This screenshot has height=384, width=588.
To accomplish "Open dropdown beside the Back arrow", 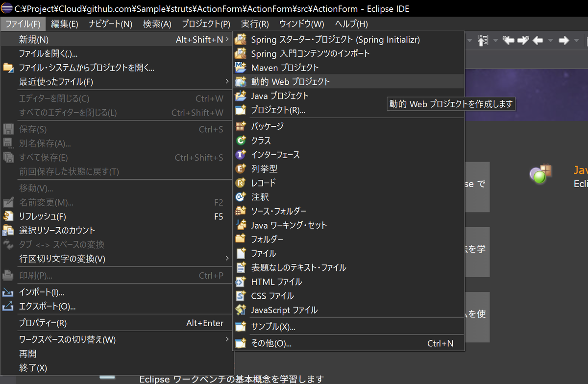I will point(550,41).
